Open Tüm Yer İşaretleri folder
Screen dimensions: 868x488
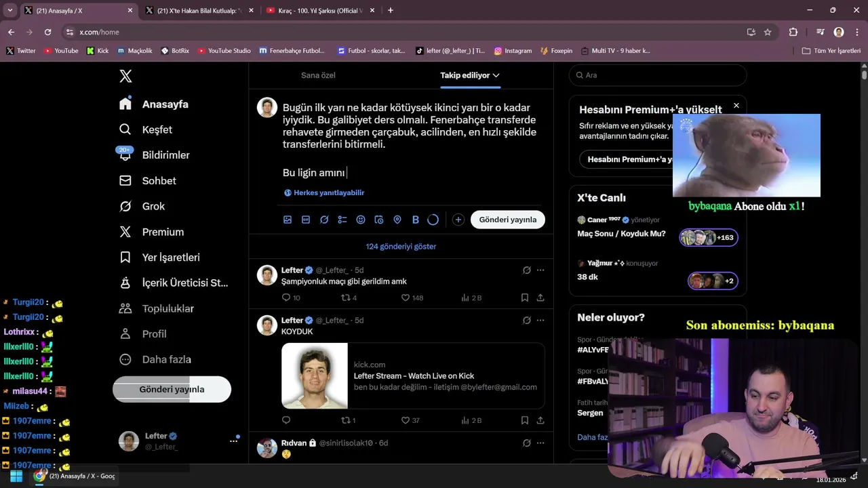[831, 51]
